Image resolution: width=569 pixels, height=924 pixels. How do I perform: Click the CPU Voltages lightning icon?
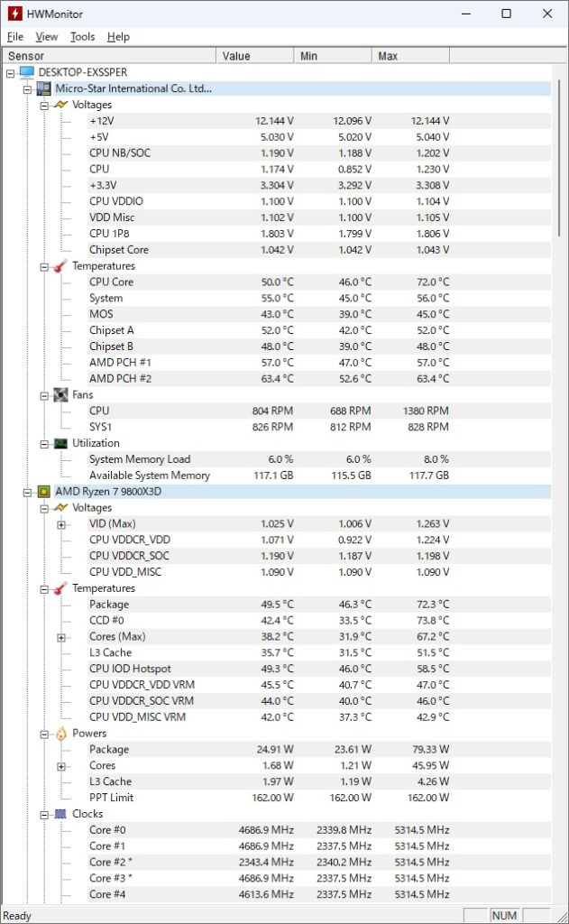[60, 507]
